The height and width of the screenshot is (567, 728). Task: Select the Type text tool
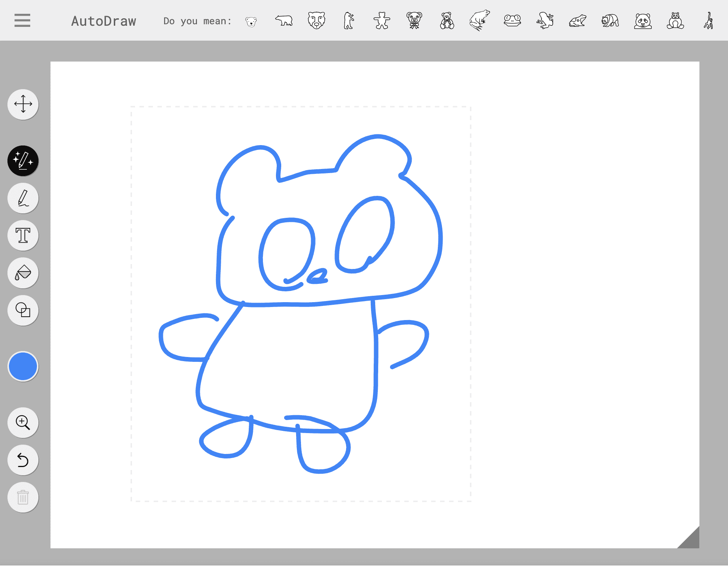[23, 235]
